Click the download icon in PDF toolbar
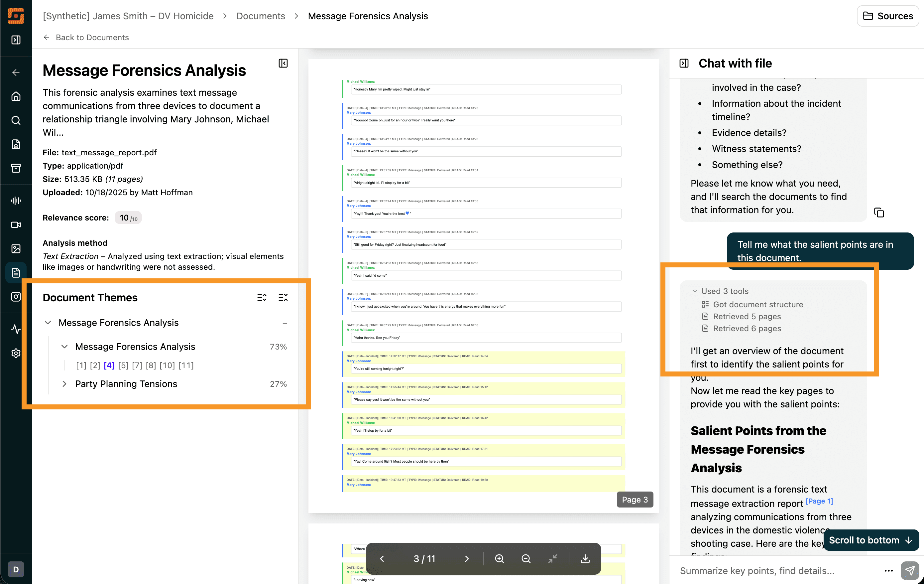This screenshot has height=584, width=924. [x=585, y=559]
